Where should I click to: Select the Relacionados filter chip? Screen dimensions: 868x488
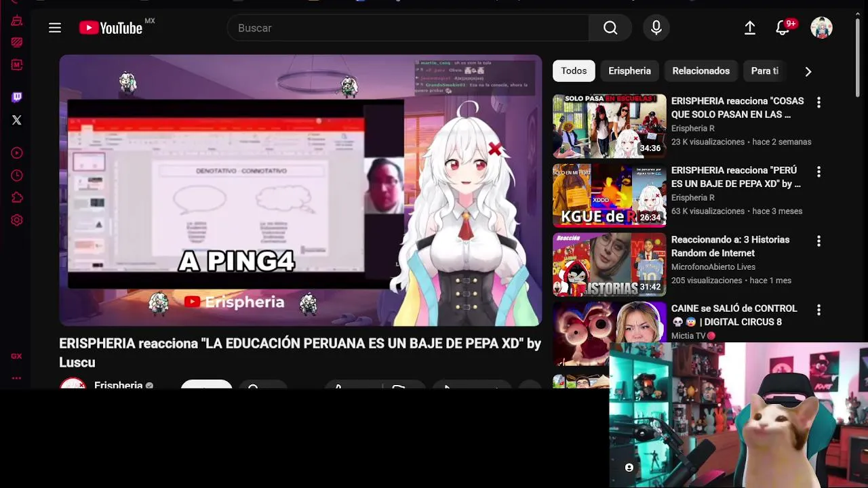[701, 71]
